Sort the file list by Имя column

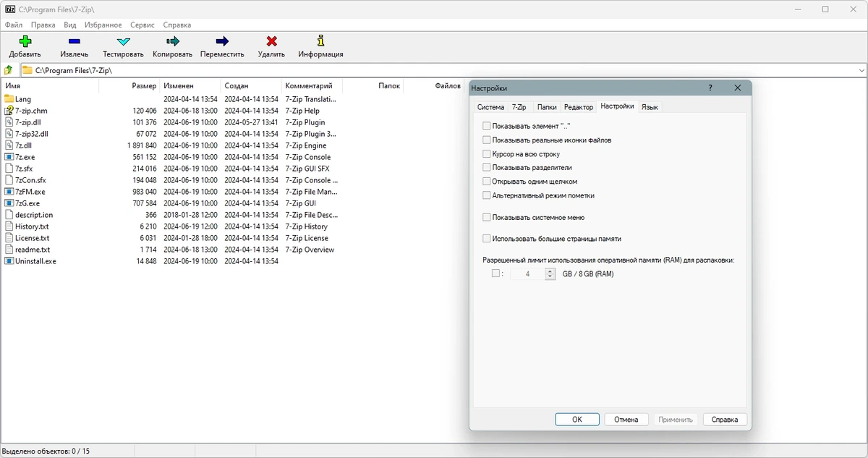click(49, 85)
